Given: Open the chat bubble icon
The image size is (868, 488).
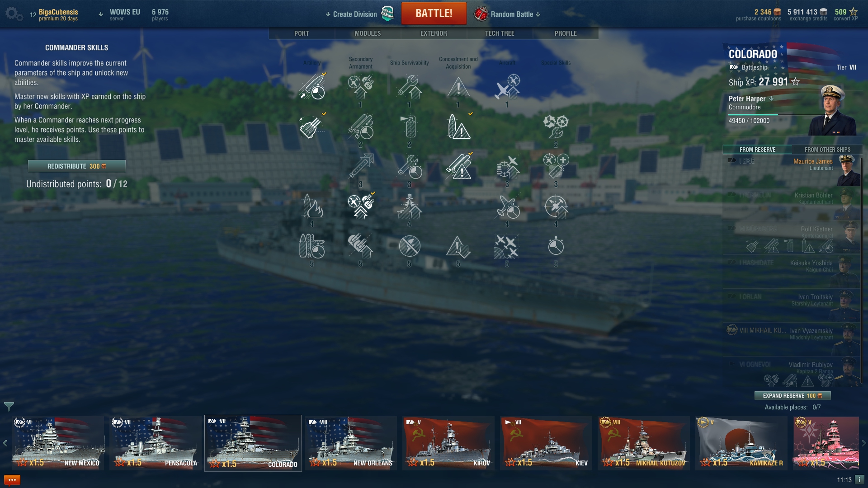Looking at the screenshot, I should [12, 479].
